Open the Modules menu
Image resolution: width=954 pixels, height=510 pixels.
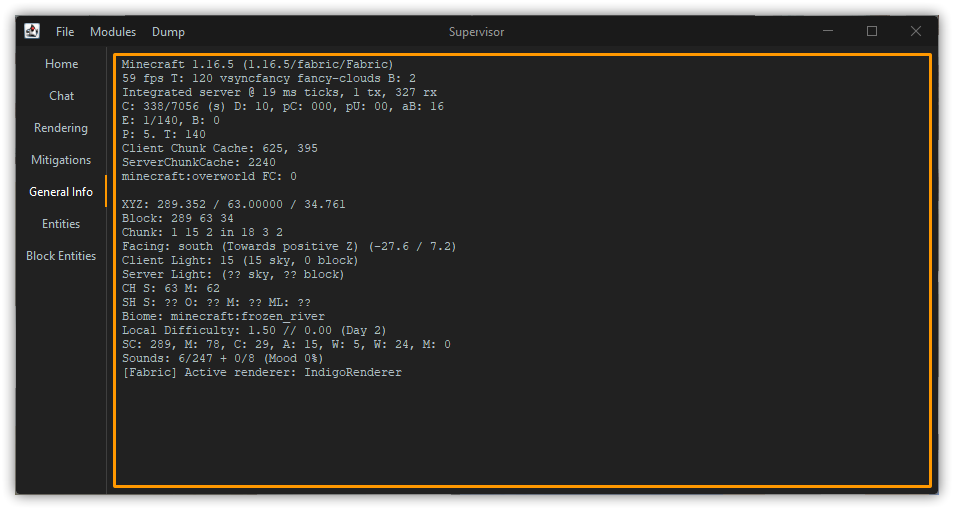[113, 32]
